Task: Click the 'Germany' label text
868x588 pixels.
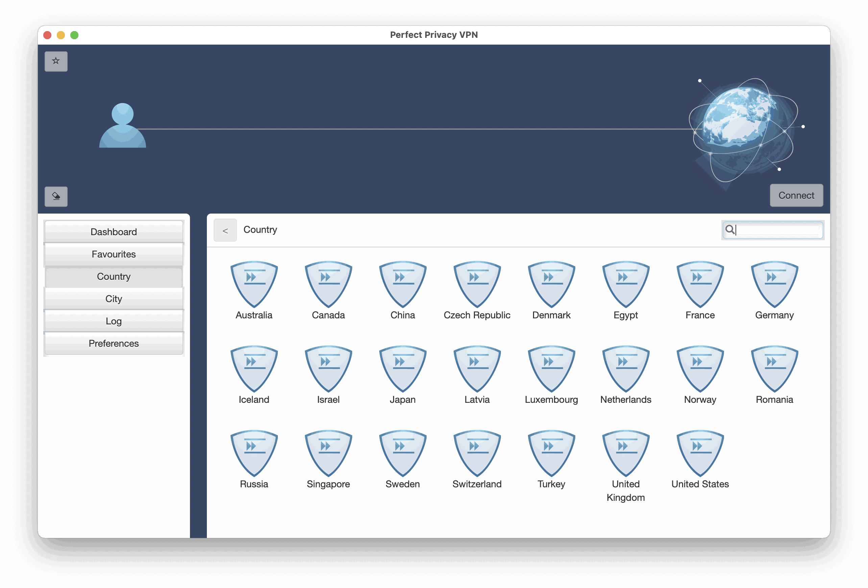Action: click(774, 316)
